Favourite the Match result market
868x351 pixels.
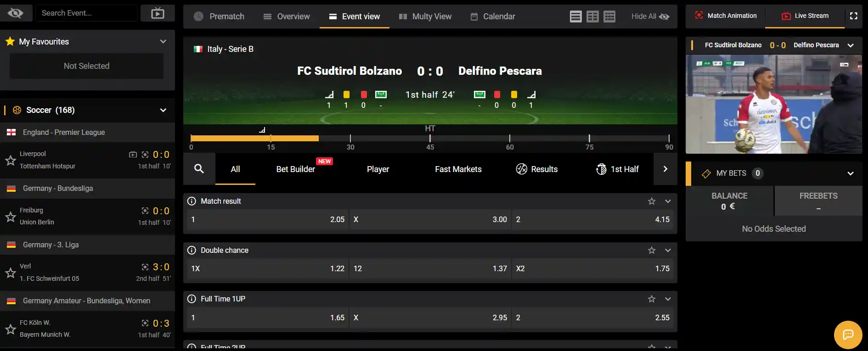click(x=652, y=201)
